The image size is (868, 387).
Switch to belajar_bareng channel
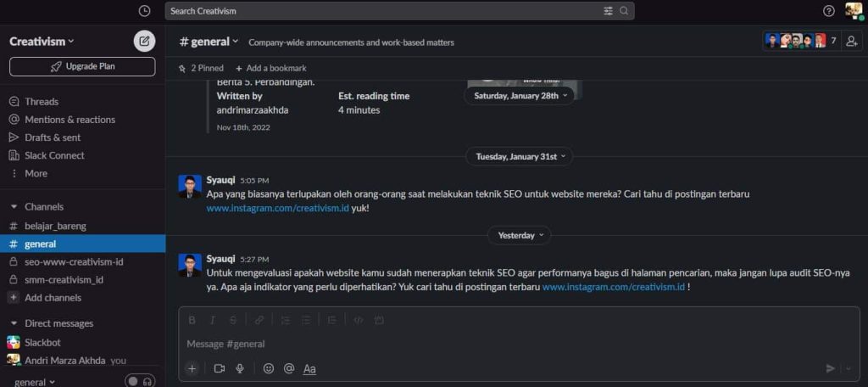tap(82, 227)
